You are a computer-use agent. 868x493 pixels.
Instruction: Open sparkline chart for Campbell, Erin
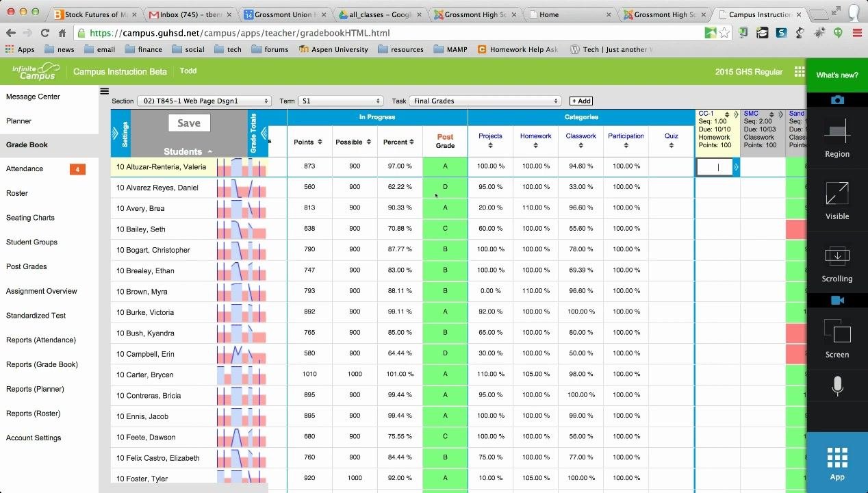(x=241, y=354)
